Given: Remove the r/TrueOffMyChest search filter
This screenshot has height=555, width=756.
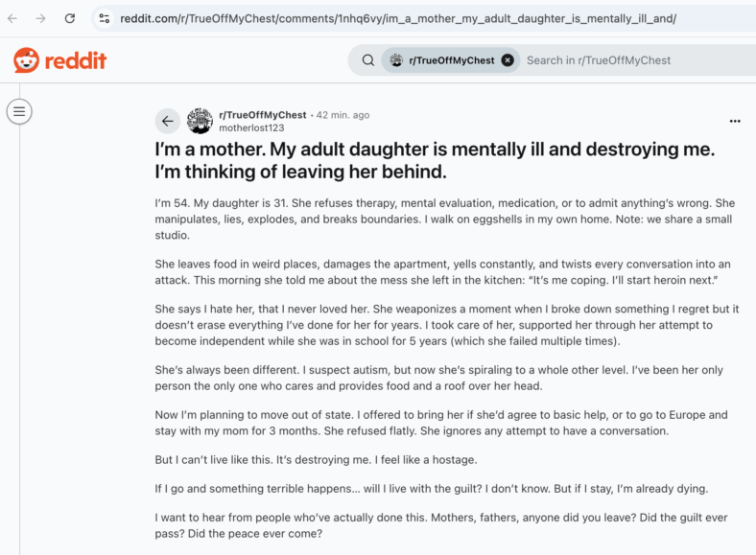Looking at the screenshot, I should click(508, 60).
